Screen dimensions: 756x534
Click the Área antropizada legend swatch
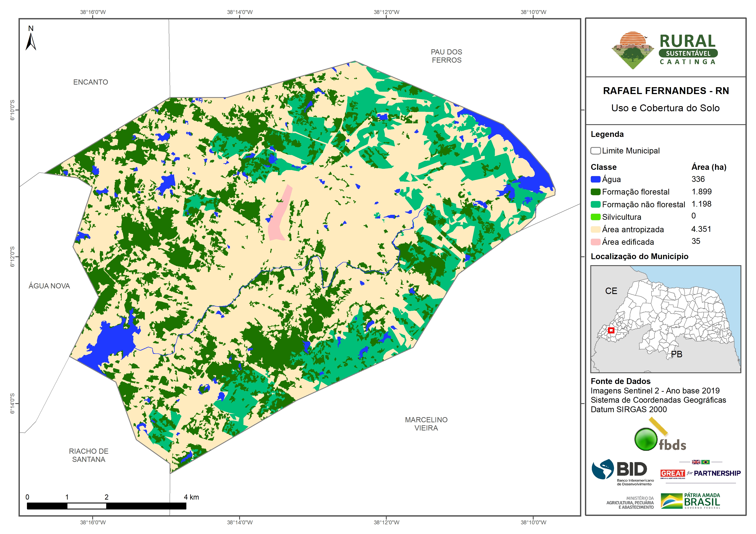coord(595,229)
